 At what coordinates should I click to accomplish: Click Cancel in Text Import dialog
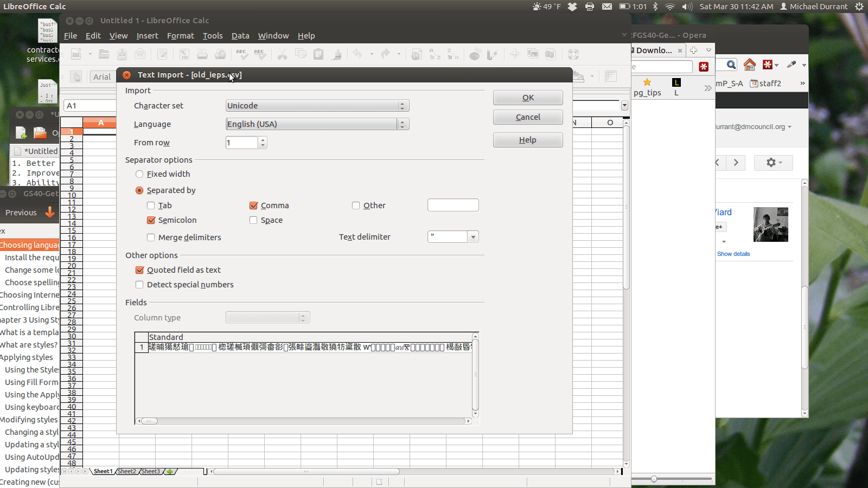(x=528, y=117)
